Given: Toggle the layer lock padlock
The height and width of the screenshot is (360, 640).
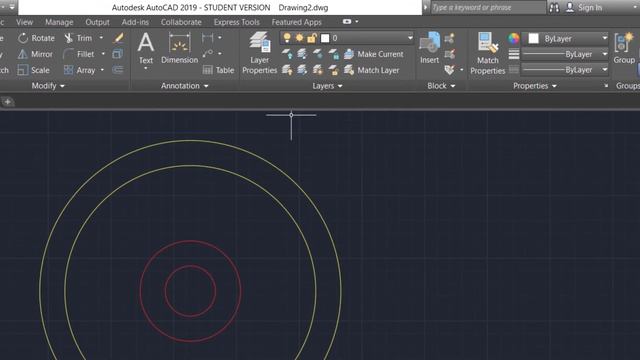Looking at the screenshot, I should click(x=312, y=38).
